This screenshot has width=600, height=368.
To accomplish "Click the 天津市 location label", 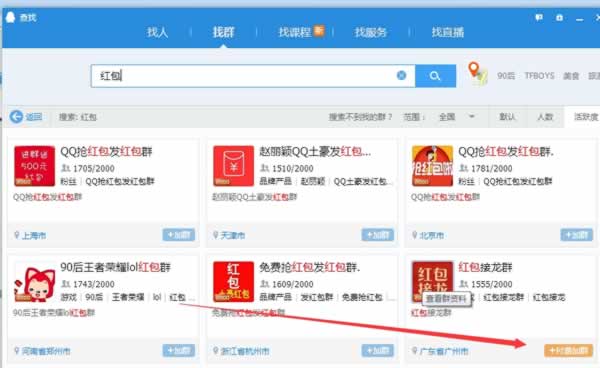I will [233, 235].
